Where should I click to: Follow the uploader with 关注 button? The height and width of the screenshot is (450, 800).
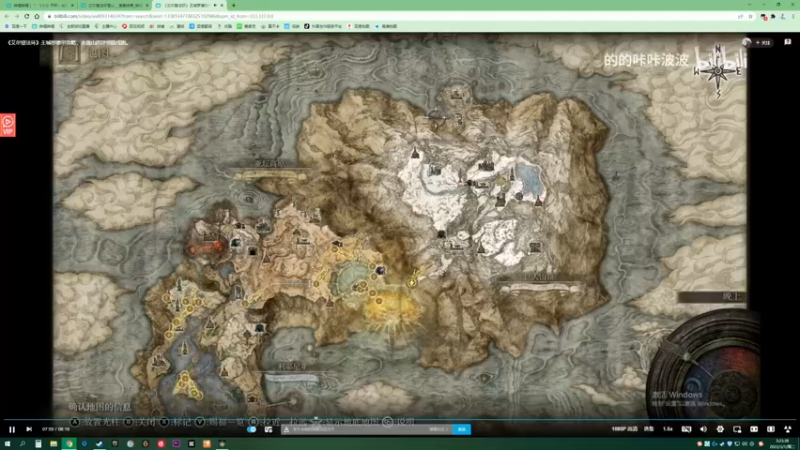coord(763,42)
